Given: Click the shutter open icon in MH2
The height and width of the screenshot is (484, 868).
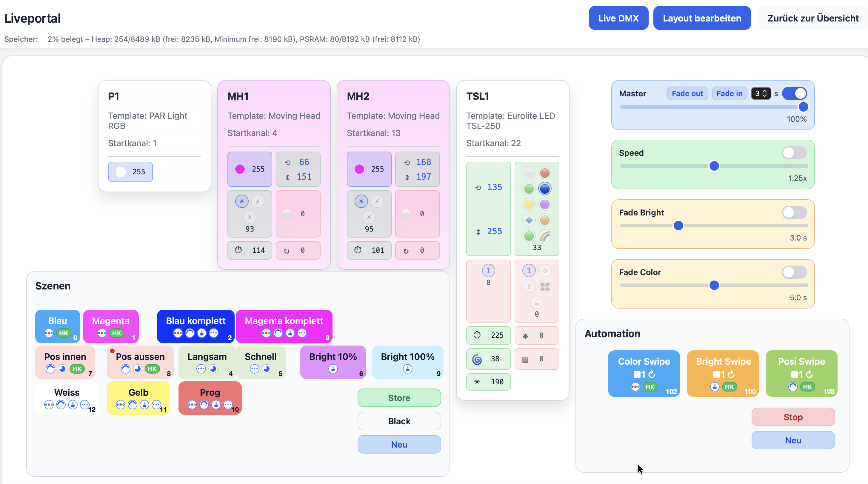Looking at the screenshot, I should coord(361,201).
